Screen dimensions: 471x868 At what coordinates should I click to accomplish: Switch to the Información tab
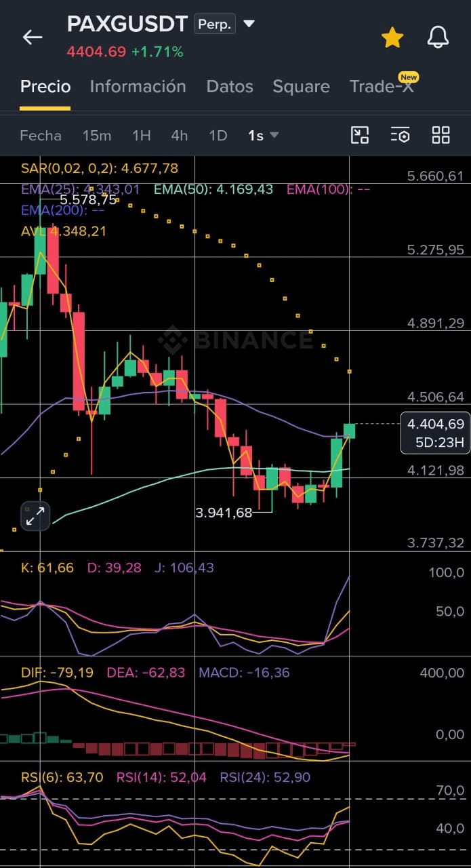[x=138, y=86]
